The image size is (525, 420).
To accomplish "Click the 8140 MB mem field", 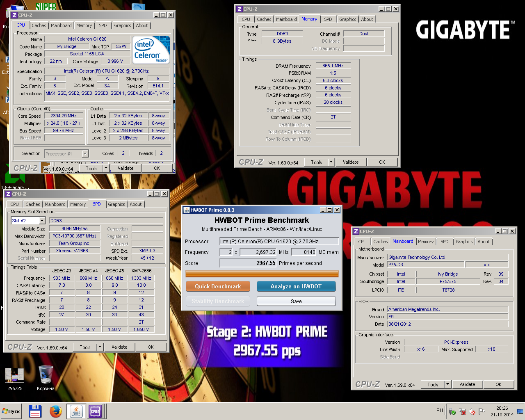I will click(x=304, y=252).
